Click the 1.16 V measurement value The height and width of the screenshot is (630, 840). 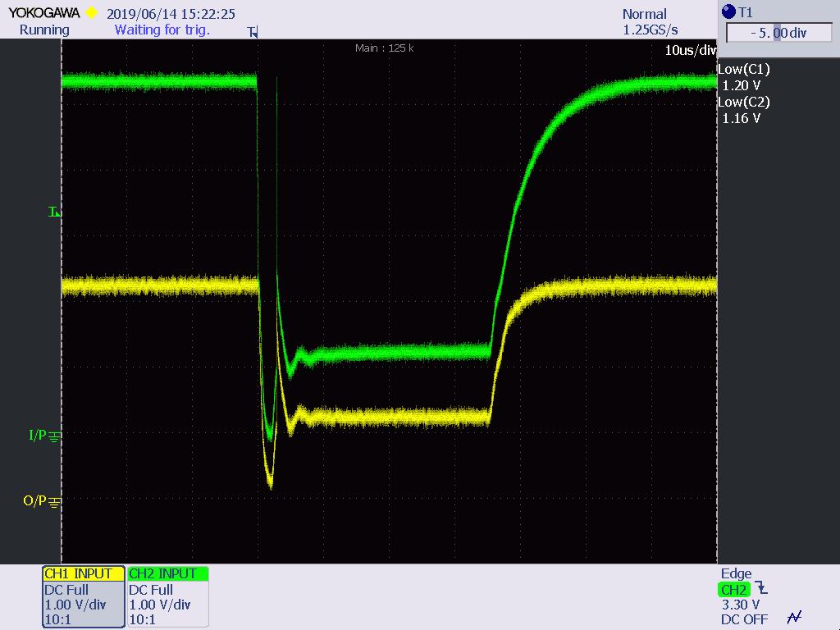point(742,118)
